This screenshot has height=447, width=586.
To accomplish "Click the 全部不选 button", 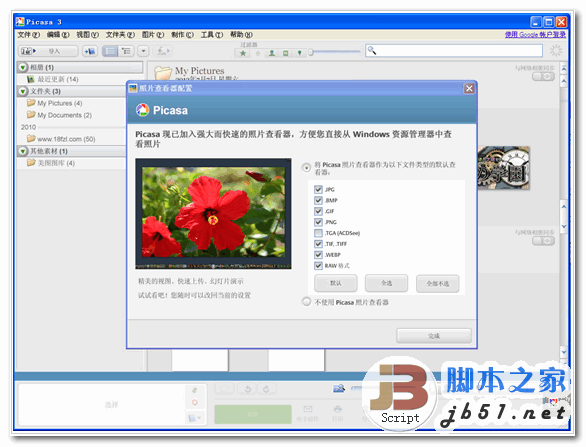I will tap(438, 283).
